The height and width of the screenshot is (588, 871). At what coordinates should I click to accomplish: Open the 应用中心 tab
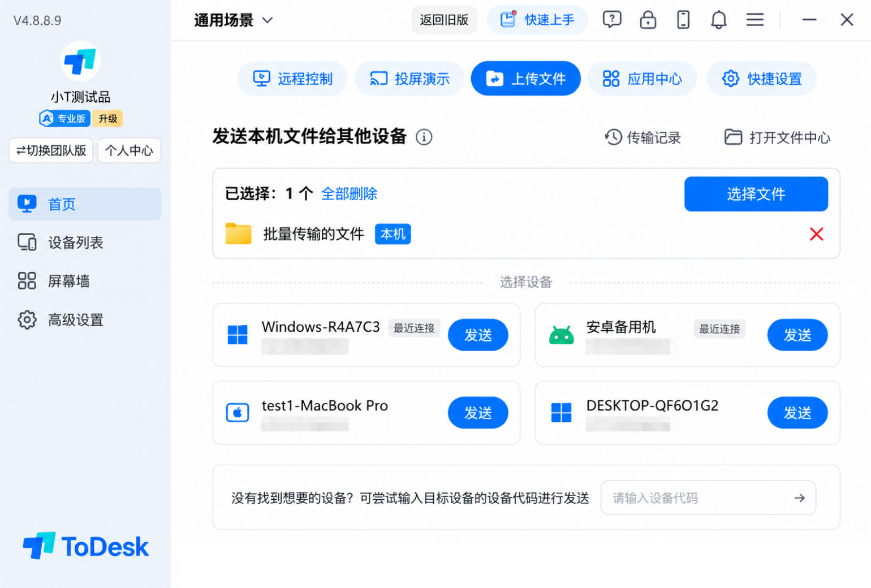pos(643,79)
